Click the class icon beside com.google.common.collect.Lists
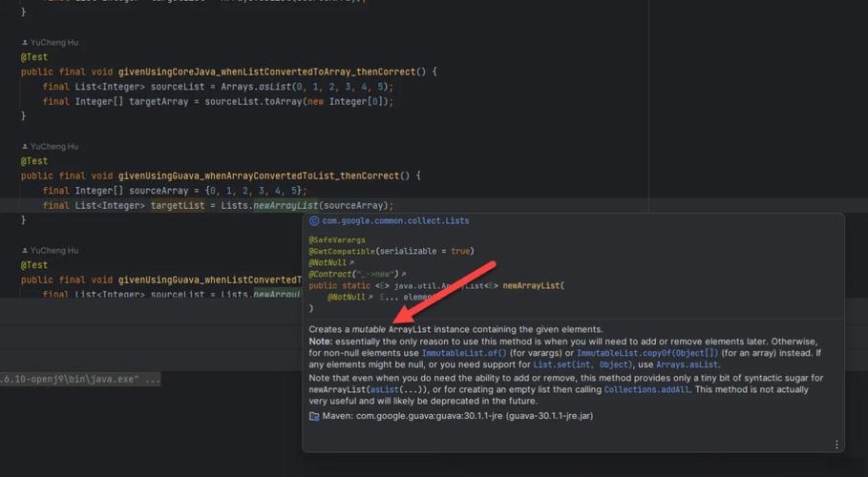The height and width of the screenshot is (477, 868). coord(314,220)
